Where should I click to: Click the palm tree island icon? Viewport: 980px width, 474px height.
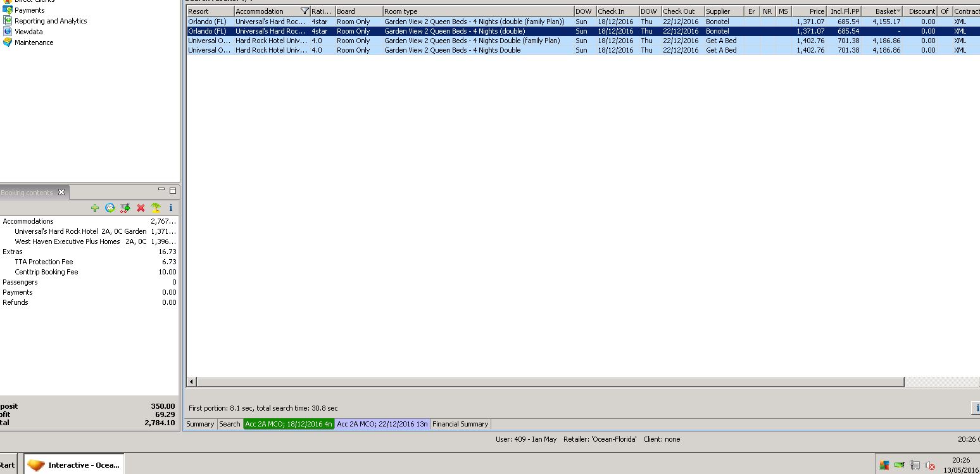(x=156, y=208)
